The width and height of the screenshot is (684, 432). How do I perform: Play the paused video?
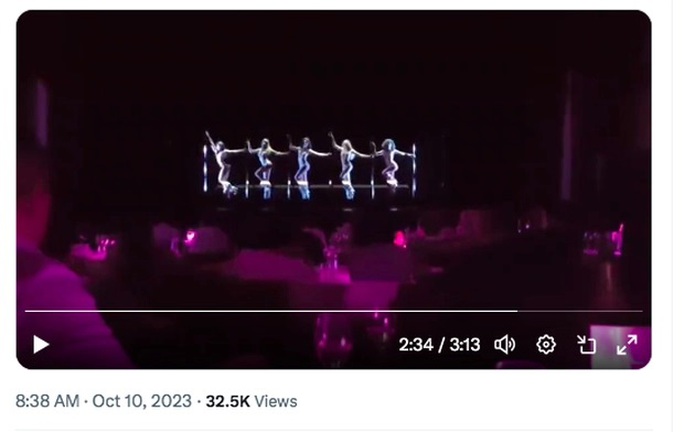pos(41,345)
